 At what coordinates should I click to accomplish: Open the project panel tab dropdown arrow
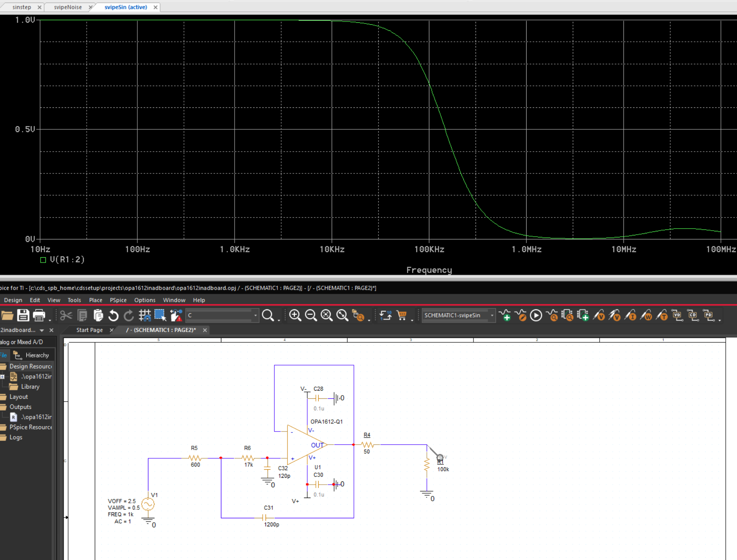pyautogui.click(x=42, y=330)
